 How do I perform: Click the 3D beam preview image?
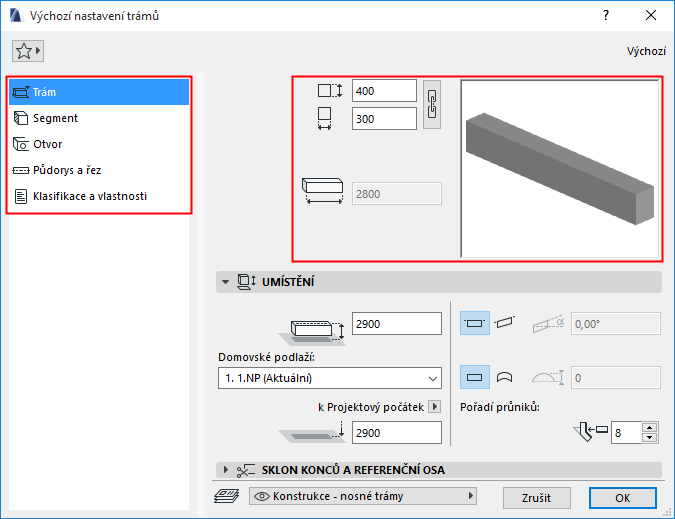pyautogui.click(x=560, y=169)
